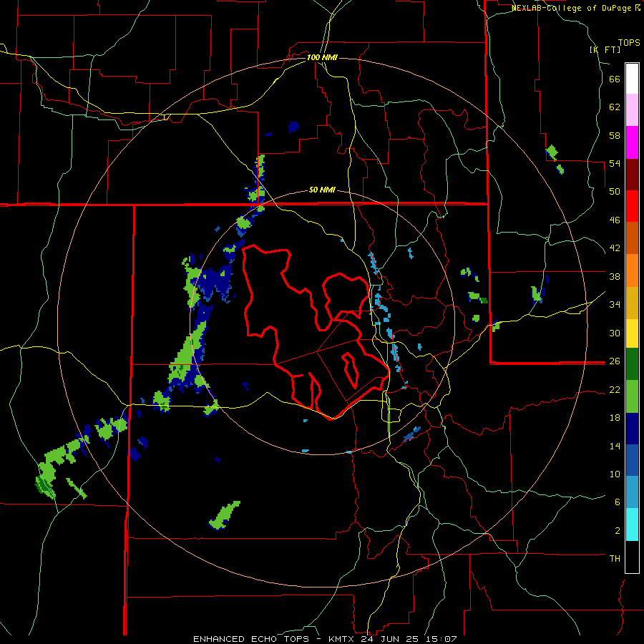Image resolution: width=644 pixels, height=644 pixels.
Task: Select the dark orange legend block
Action: (x=632, y=238)
